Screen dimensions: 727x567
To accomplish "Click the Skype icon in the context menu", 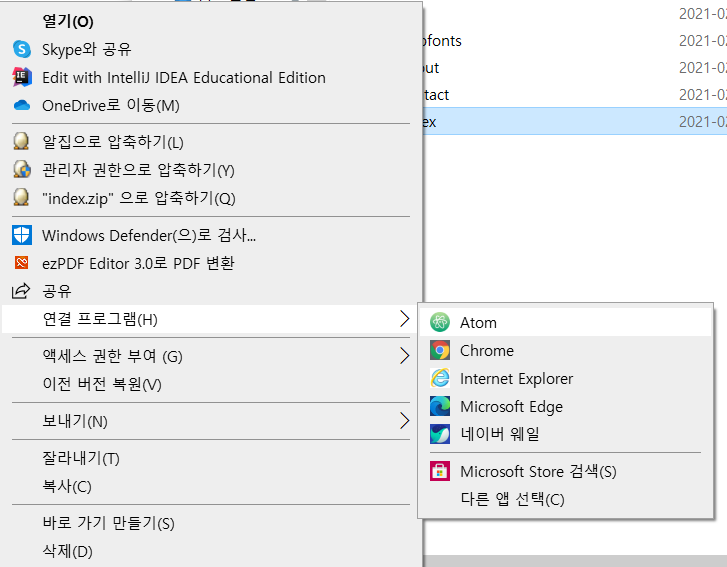I will 22,49.
